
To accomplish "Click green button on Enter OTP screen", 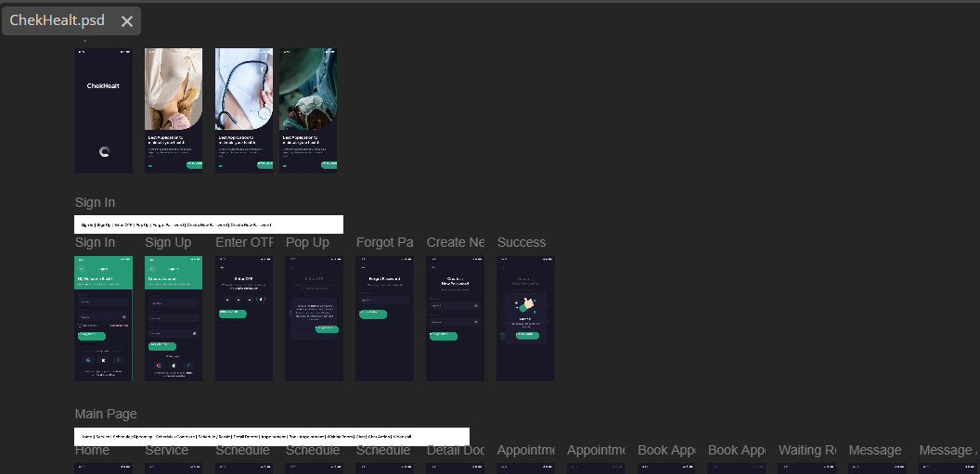I will pyautogui.click(x=233, y=314).
